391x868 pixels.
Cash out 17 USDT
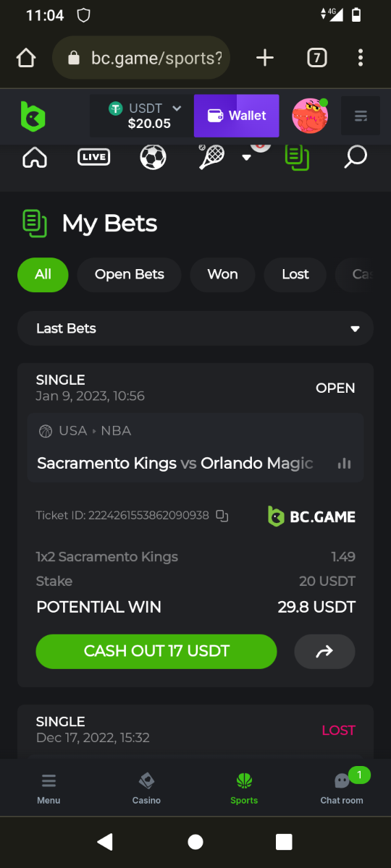pos(156,651)
